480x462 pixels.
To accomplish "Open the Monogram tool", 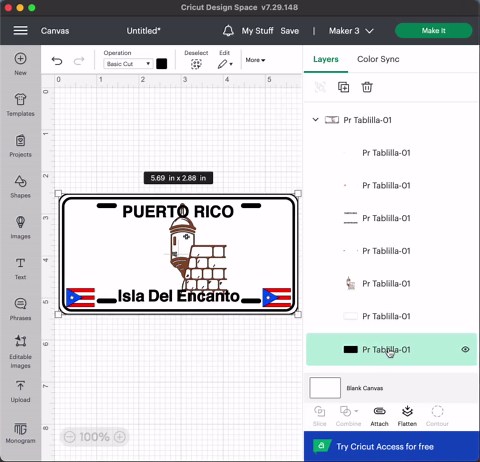I will 20,433.
